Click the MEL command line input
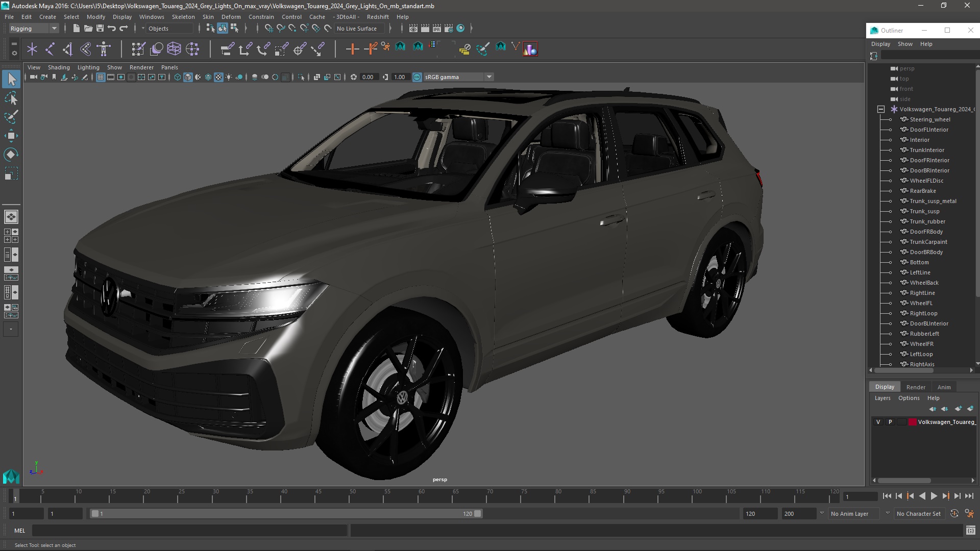The height and width of the screenshot is (551, 980). 190,531
